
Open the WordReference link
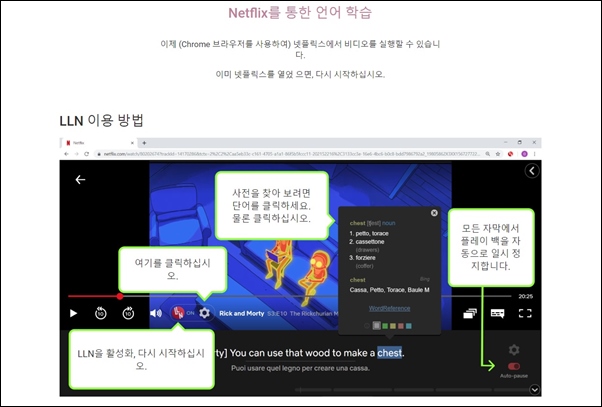tap(389, 308)
